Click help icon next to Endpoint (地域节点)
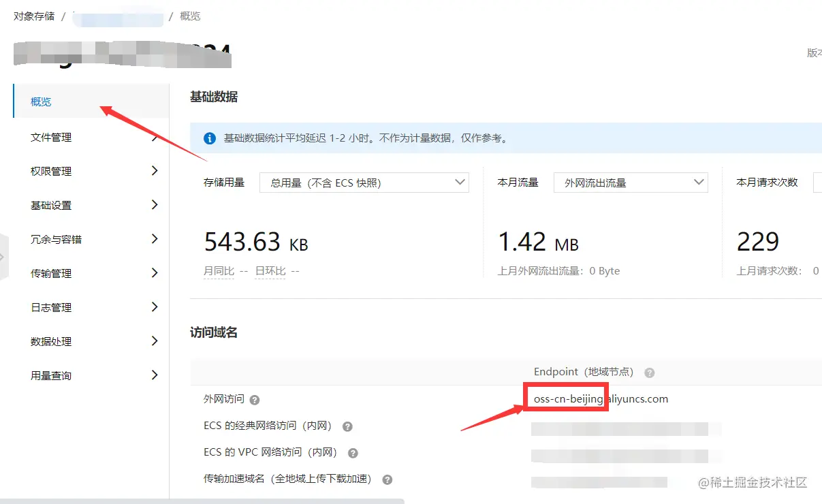 pyautogui.click(x=650, y=373)
